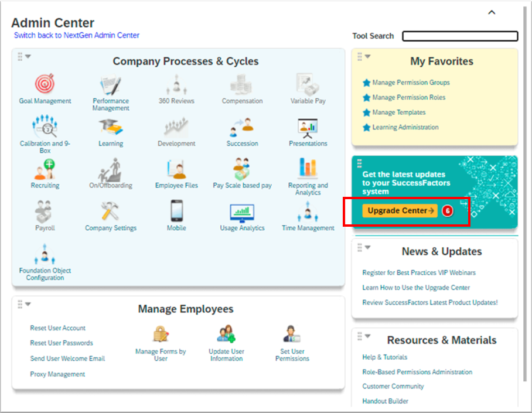
Task: Open Manage Templates favorite
Action: click(398, 112)
